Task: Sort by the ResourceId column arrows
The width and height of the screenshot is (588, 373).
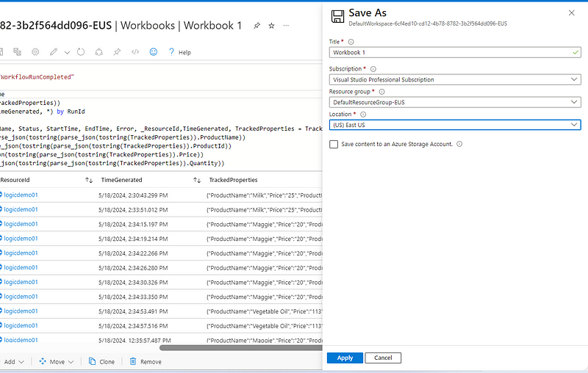Action: (x=89, y=180)
